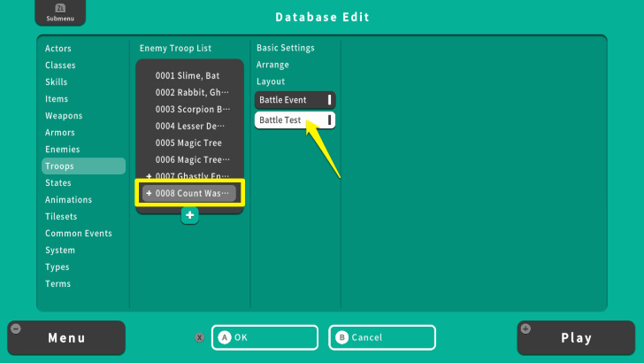Image resolution: width=644 pixels, height=363 pixels.
Task: Open the Terms category
Action: (57, 284)
